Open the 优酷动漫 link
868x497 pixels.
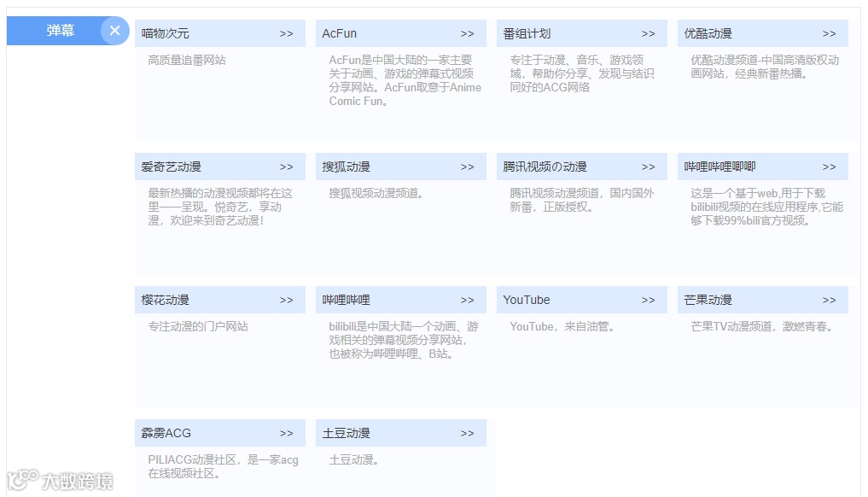pos(708,34)
